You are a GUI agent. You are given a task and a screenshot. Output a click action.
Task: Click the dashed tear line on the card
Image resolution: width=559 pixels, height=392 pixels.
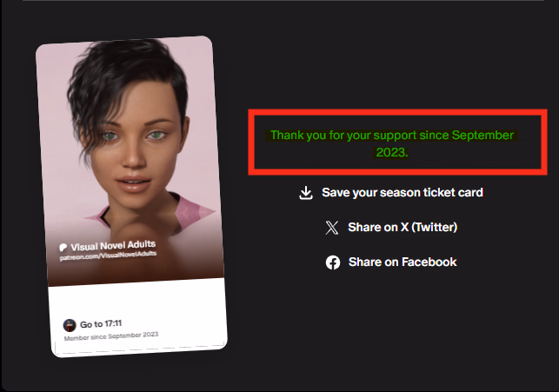pos(140,349)
